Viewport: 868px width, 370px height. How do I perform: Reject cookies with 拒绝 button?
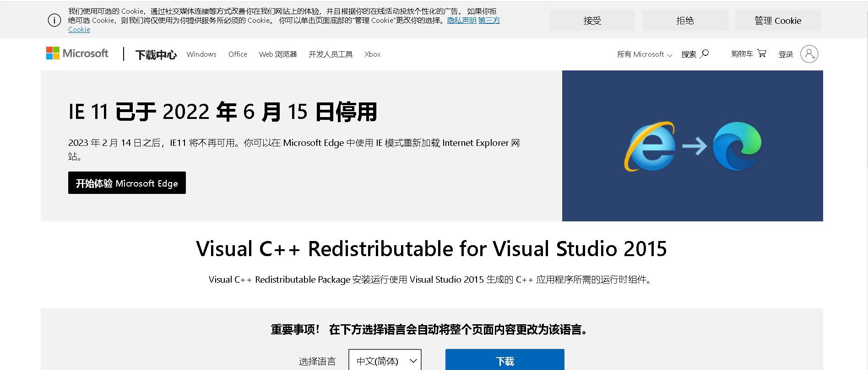(685, 21)
